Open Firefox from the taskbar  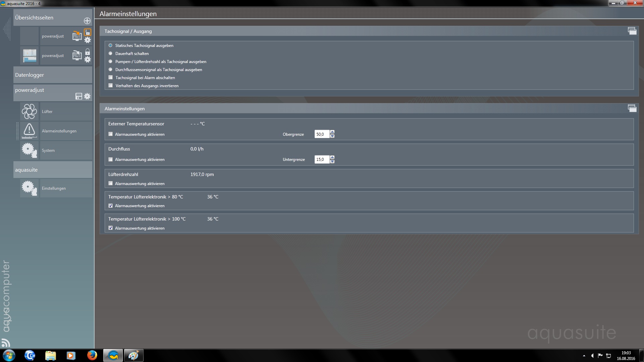coord(92,355)
